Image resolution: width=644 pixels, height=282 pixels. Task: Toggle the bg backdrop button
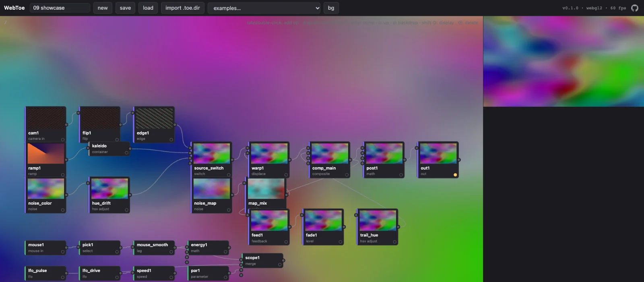(x=331, y=8)
